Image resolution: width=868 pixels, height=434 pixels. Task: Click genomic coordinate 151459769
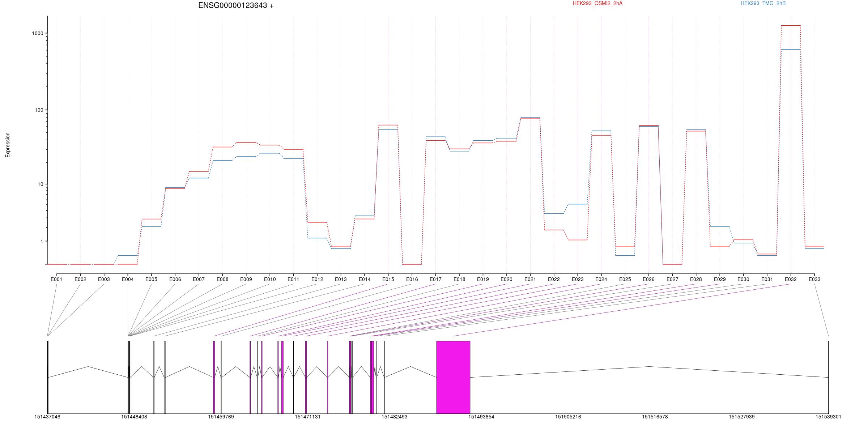pyautogui.click(x=221, y=417)
